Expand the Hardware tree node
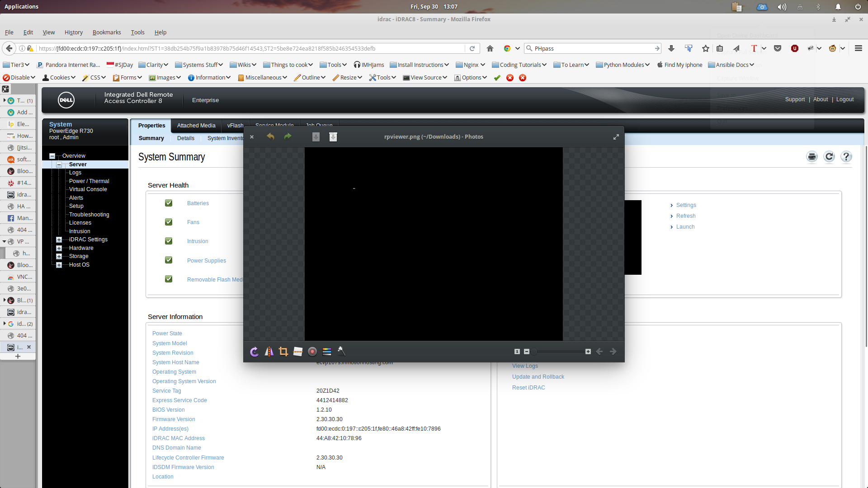The width and height of the screenshot is (868, 488). click(x=59, y=248)
